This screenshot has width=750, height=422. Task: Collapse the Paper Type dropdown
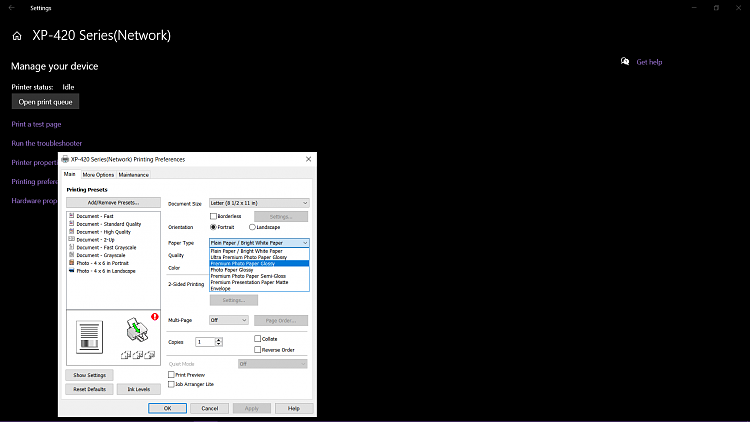coord(259,243)
